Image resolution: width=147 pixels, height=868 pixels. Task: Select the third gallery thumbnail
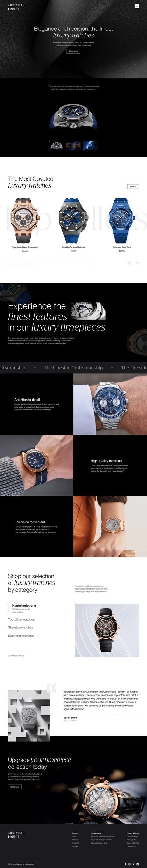coord(90,146)
